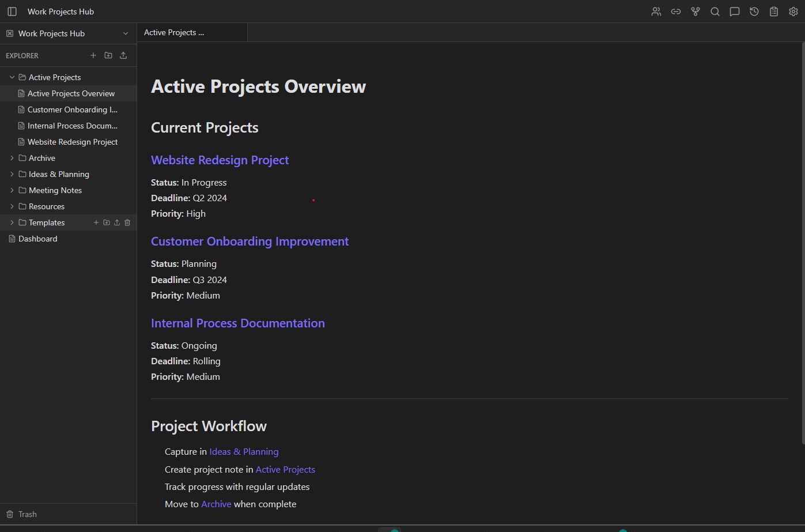805x532 pixels.
Task: Open the document version graph icon
Action: pos(696,11)
